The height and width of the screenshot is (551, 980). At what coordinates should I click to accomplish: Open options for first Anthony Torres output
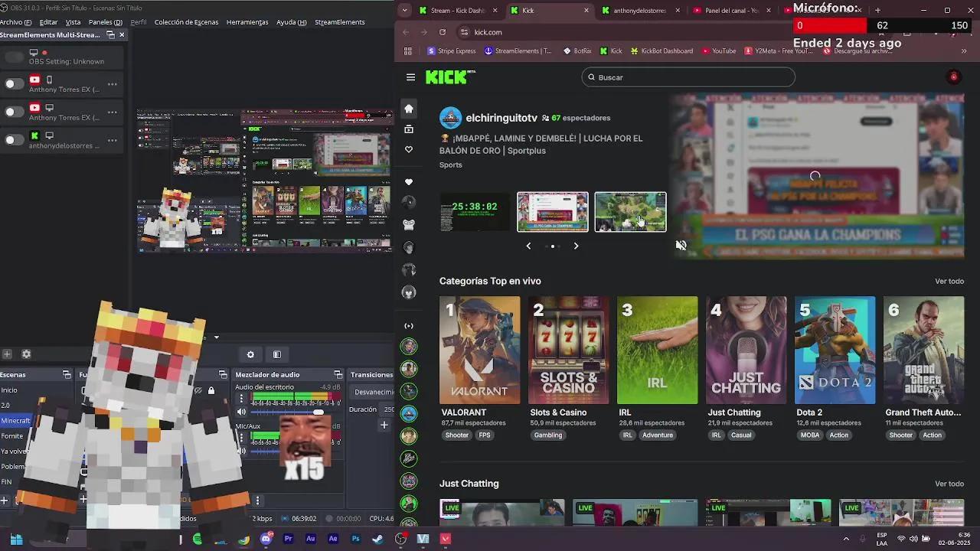tap(113, 84)
